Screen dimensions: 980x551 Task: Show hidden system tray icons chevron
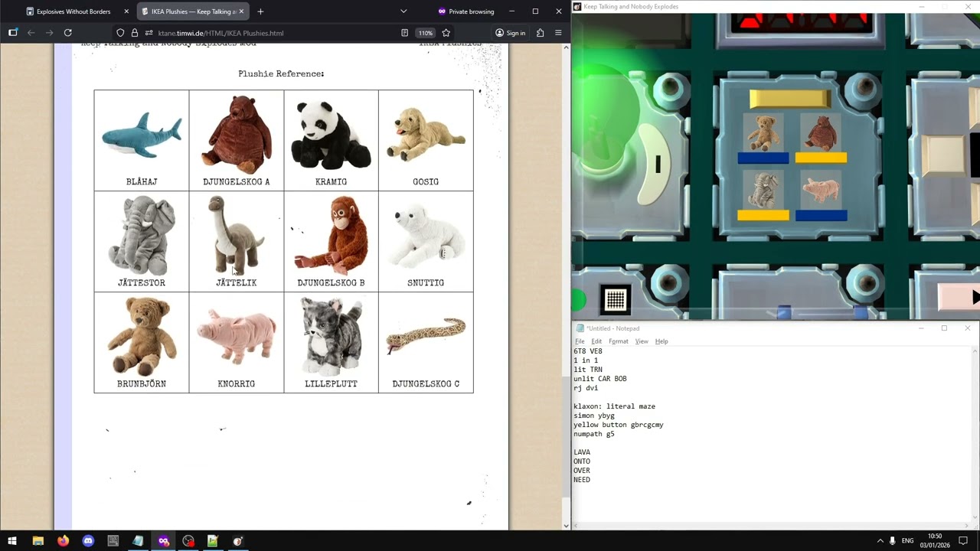(880, 541)
